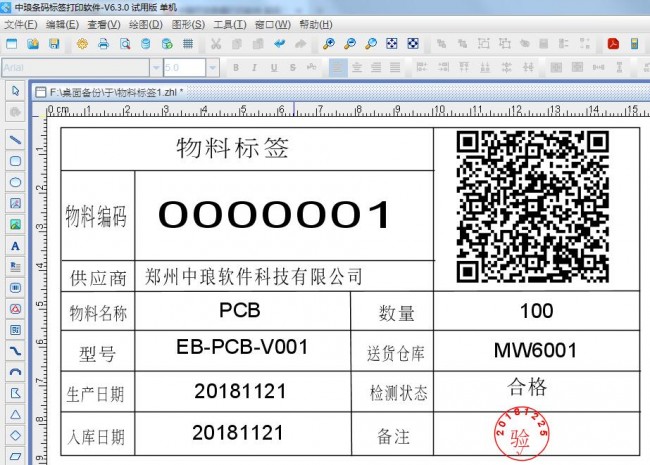Select the line drawing tool

coord(15,140)
